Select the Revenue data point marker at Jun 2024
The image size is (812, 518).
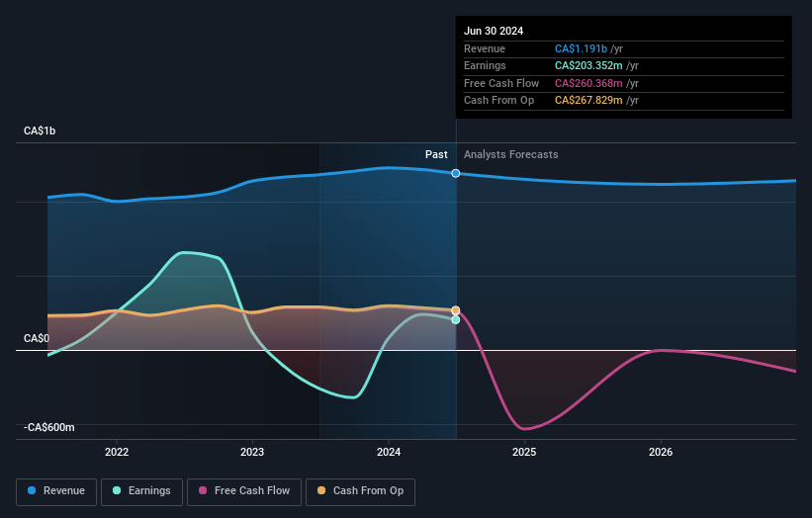tap(456, 173)
